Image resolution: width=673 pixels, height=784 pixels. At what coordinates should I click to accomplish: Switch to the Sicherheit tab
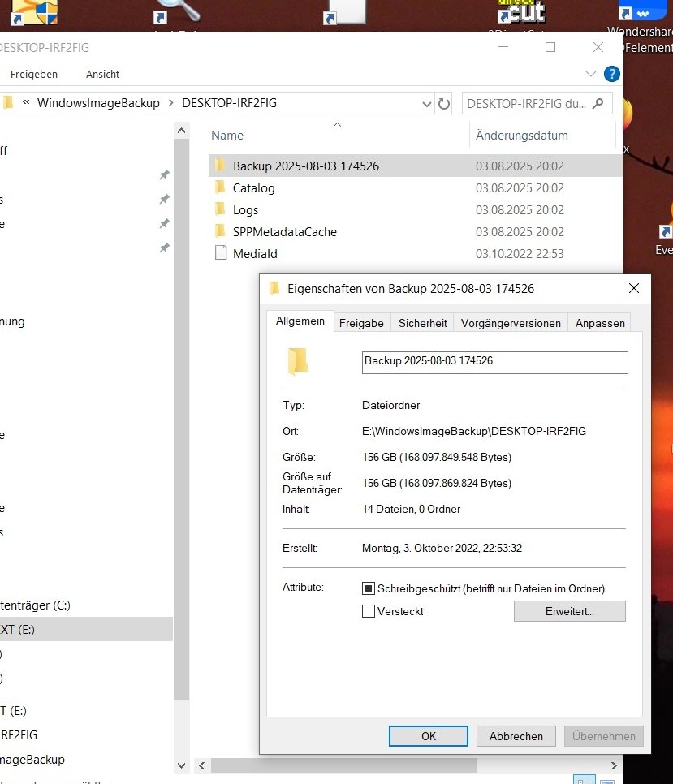click(x=422, y=323)
